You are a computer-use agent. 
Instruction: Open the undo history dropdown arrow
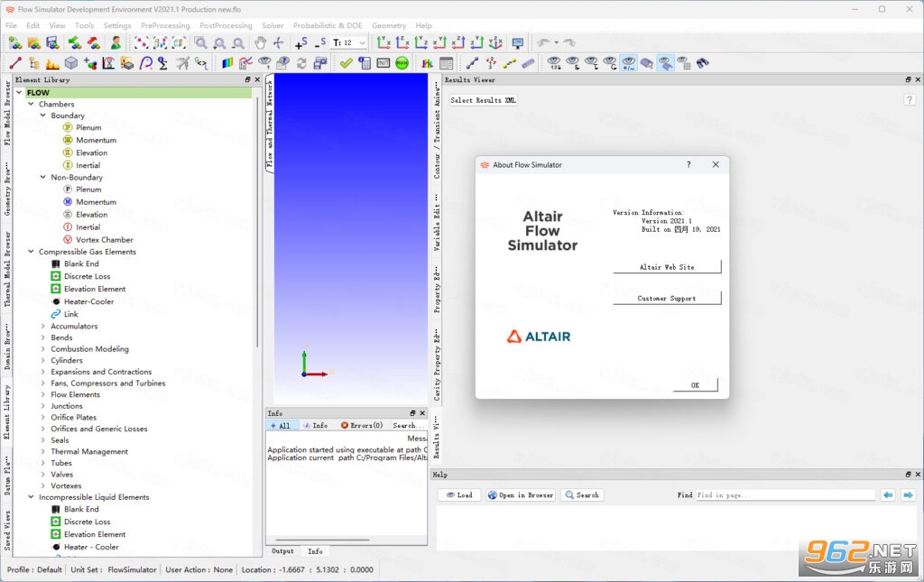556,42
